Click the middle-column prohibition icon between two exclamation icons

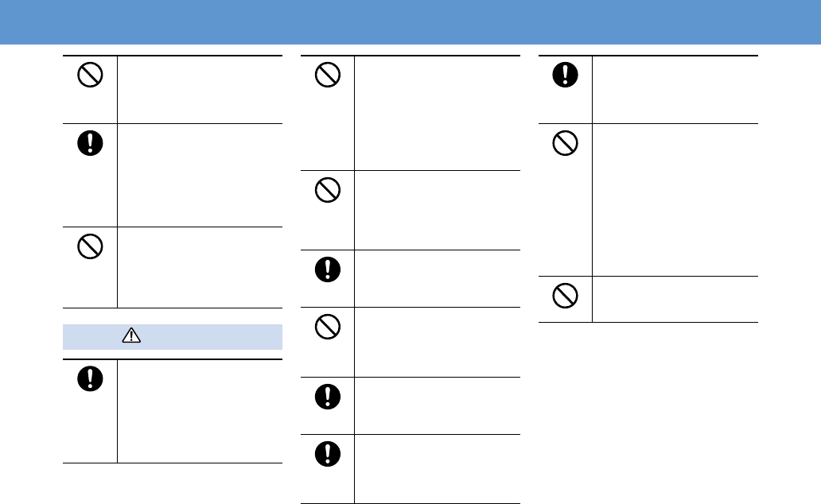[328, 327]
